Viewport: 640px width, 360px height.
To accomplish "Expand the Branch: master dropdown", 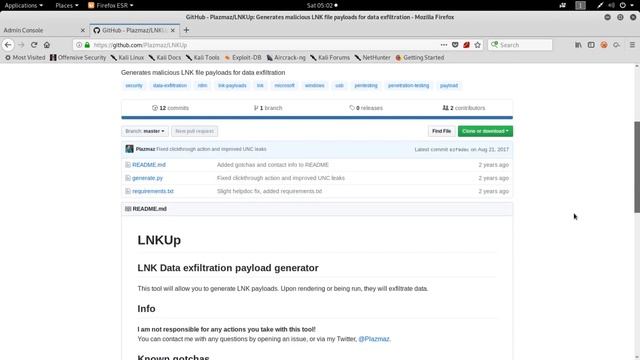I will [144, 131].
